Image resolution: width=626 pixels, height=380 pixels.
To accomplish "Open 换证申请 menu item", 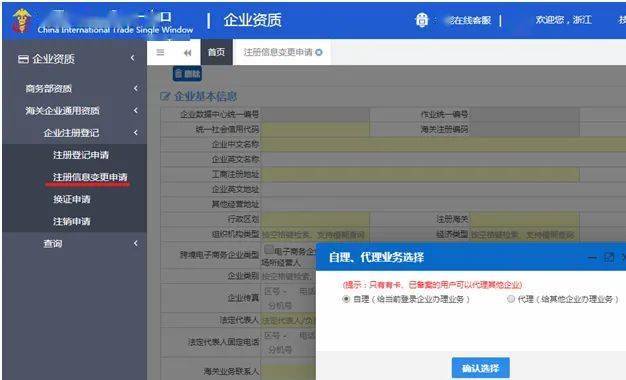I will 72,199.
